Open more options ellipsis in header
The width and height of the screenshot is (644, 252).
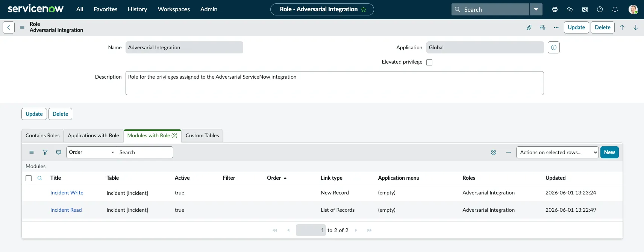click(x=556, y=27)
